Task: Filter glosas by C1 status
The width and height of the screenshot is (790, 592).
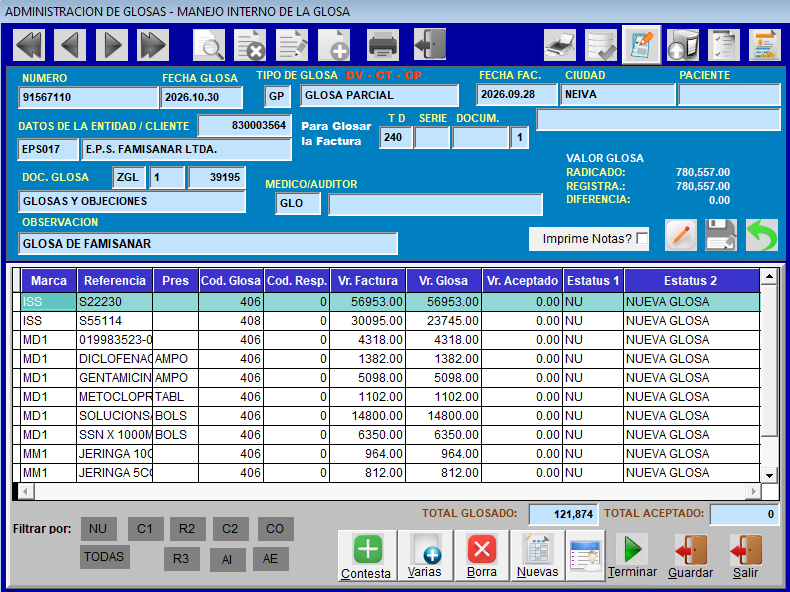Action: point(145,529)
